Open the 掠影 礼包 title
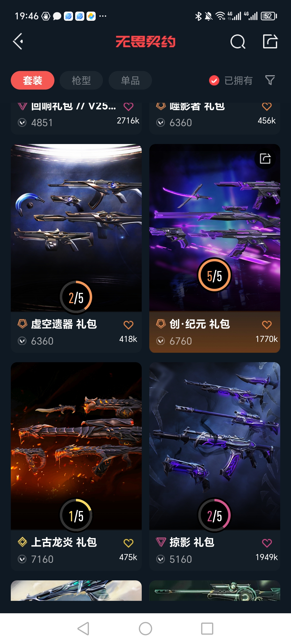291x644 pixels. pyautogui.click(x=192, y=542)
